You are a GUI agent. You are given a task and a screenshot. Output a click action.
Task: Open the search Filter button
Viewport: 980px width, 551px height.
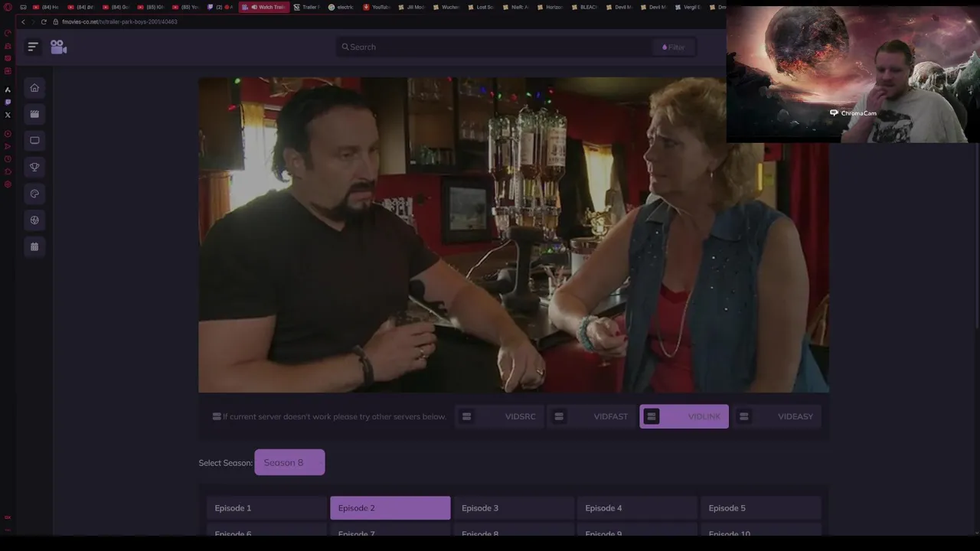[673, 47]
